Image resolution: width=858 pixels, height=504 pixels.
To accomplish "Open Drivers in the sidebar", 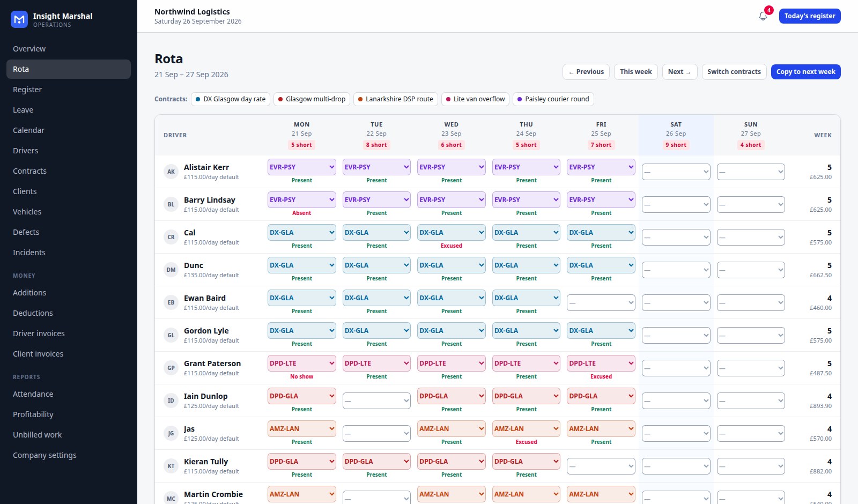I will click(x=69, y=151).
